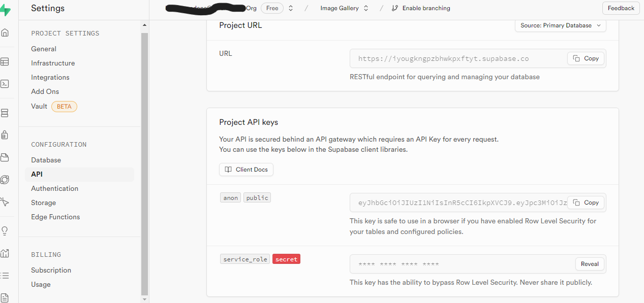Open the Source: Primary Database dropdown
The height and width of the screenshot is (303, 644).
pyautogui.click(x=560, y=25)
